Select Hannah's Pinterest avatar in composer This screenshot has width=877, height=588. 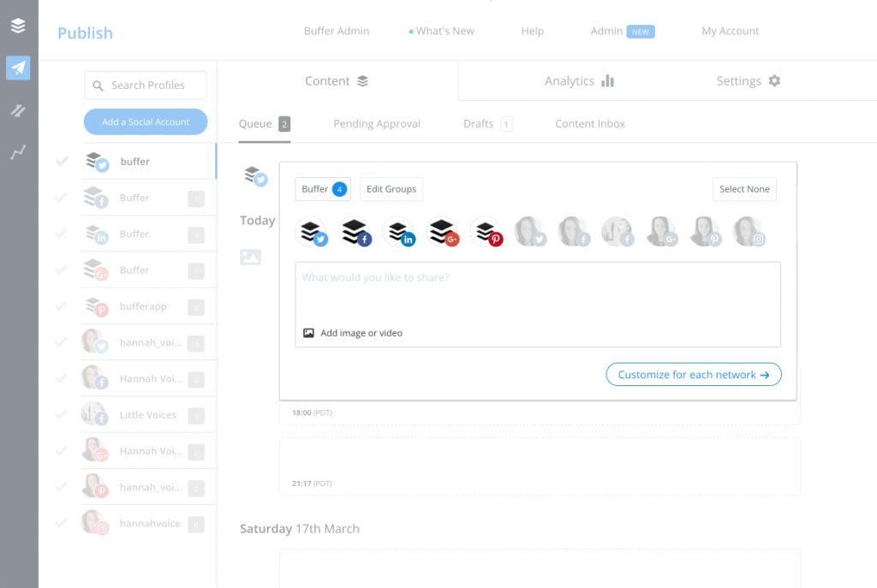point(706,232)
